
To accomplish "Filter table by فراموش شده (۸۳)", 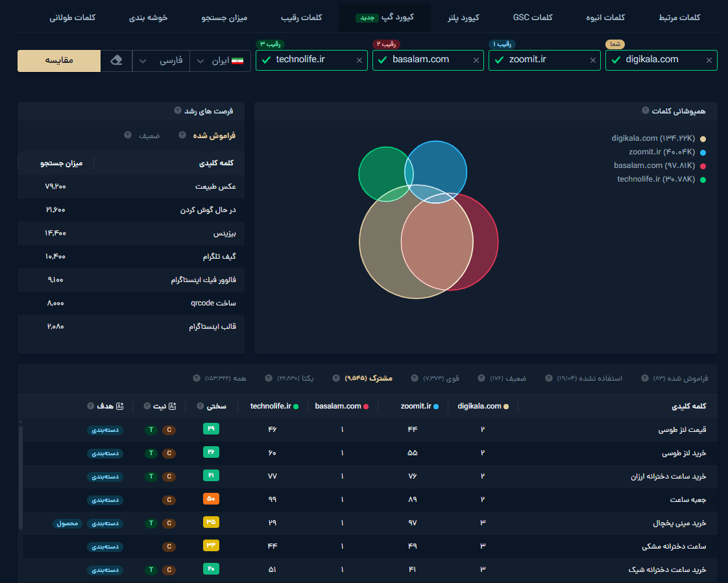I will pos(681,378).
